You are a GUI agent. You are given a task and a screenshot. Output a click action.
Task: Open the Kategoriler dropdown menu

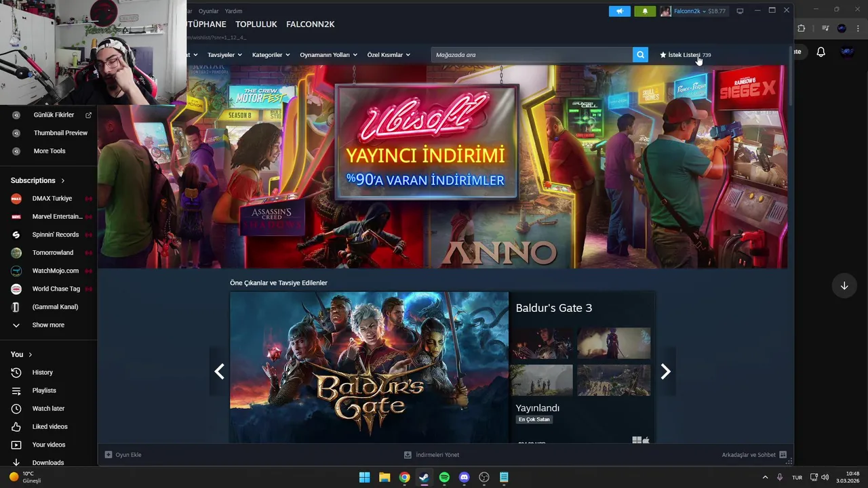271,55
